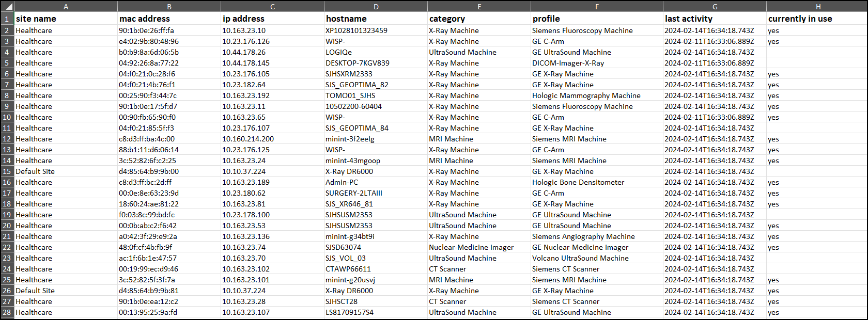This screenshot has height=320, width=868.
Task: Select hostname minint-43mgoop
Action: click(376, 161)
